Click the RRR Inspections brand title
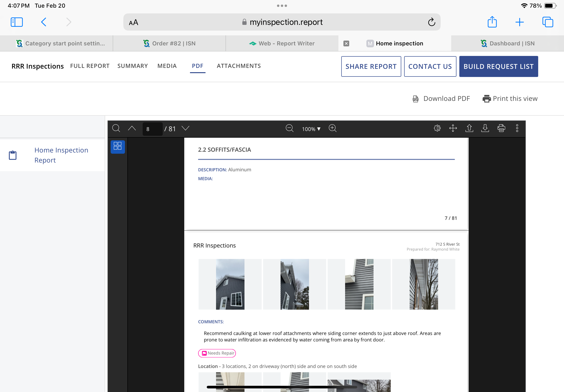Screen dimensions: 564x392 (38, 66)
